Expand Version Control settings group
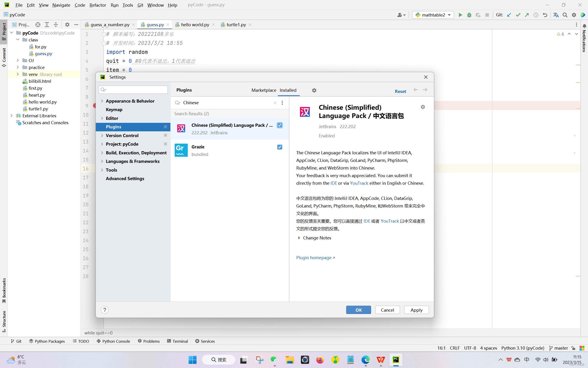 102,135
